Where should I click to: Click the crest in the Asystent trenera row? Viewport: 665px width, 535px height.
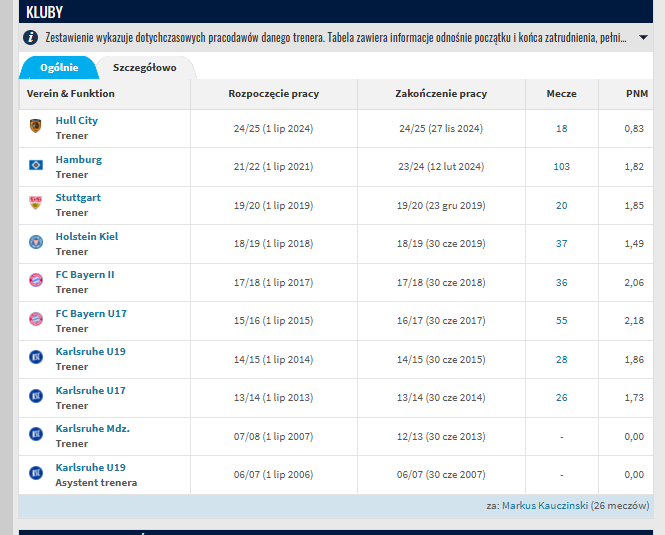coord(36,473)
